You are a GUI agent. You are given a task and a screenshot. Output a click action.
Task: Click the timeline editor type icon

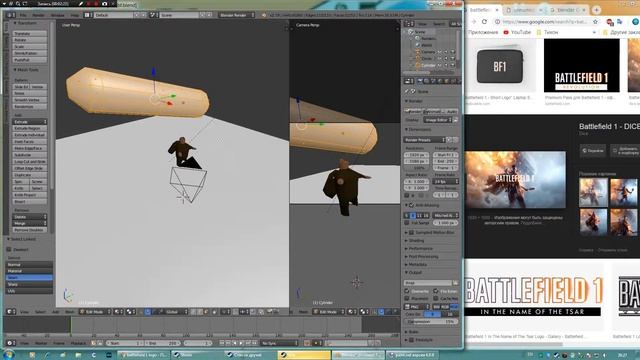pyautogui.click(x=11, y=343)
